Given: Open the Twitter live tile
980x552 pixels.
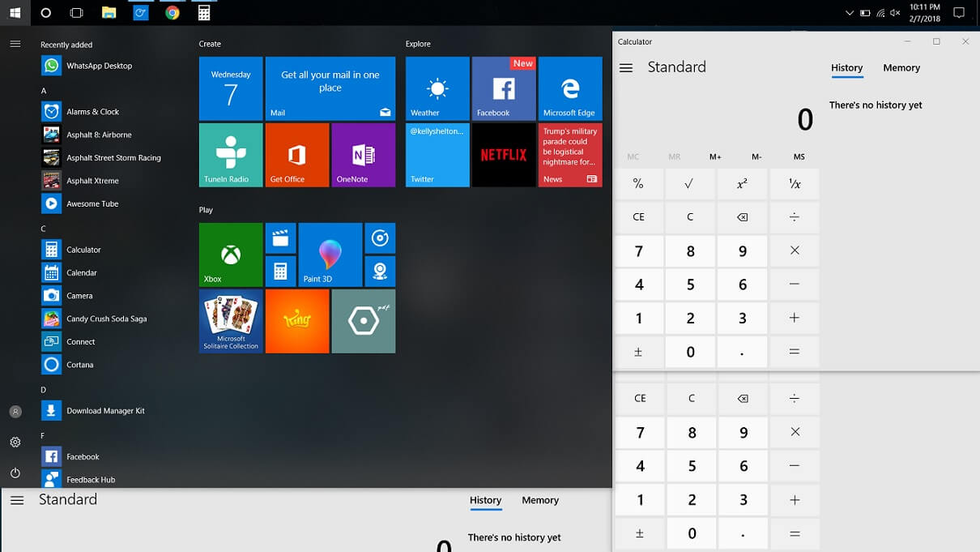Looking at the screenshot, I should (x=437, y=155).
